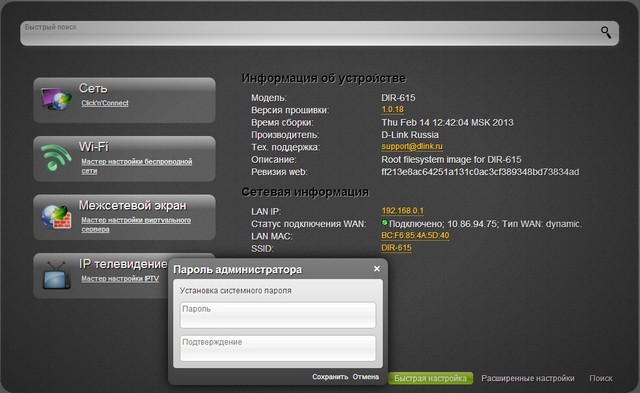This screenshot has height=393, width=640.
Task: Open Мастер настройки беспроводной сети link
Action: coord(136,166)
